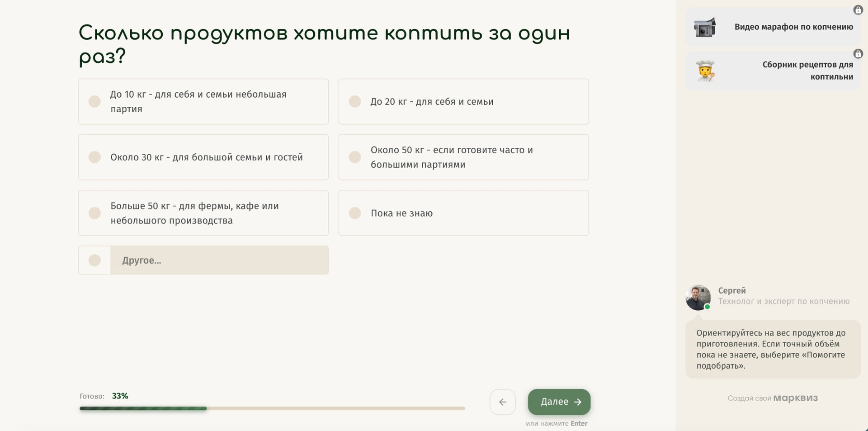The width and height of the screenshot is (868, 431).
Task: Click the consultant name «Сергей»
Action: click(732, 290)
